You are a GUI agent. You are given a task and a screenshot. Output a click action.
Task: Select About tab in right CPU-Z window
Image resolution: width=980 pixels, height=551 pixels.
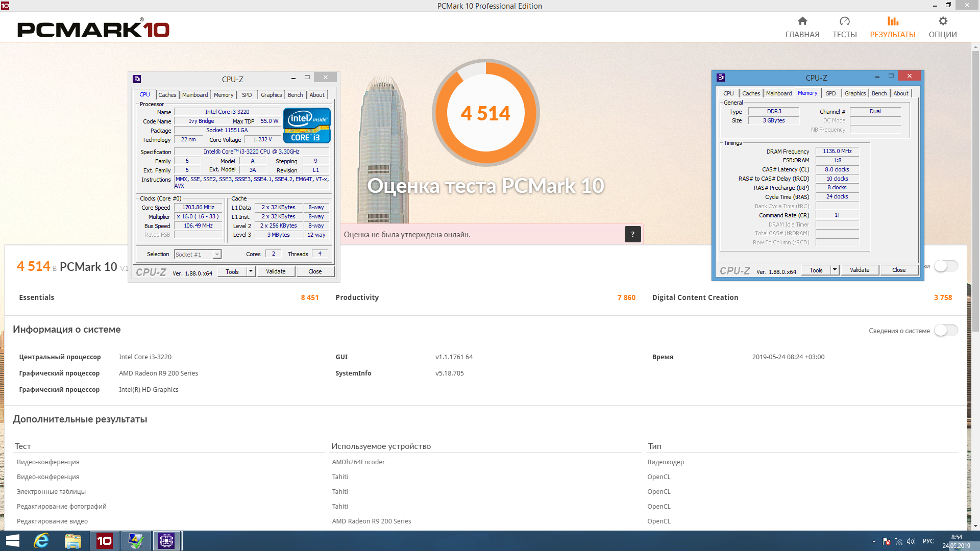point(901,93)
